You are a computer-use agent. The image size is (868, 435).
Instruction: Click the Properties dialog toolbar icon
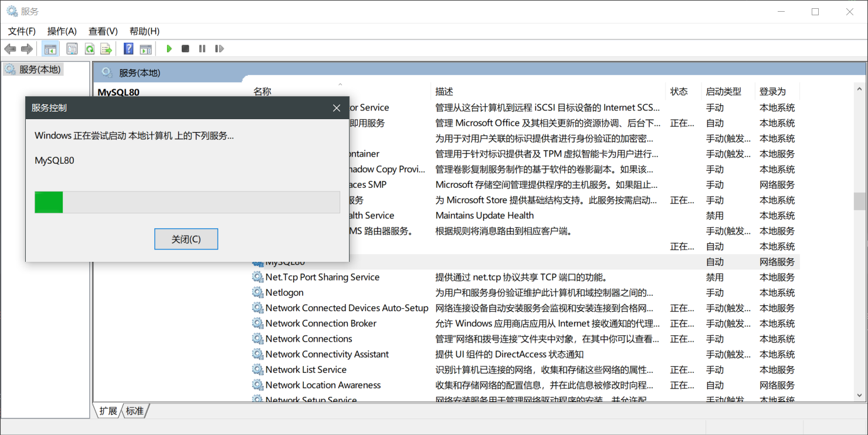coord(72,48)
